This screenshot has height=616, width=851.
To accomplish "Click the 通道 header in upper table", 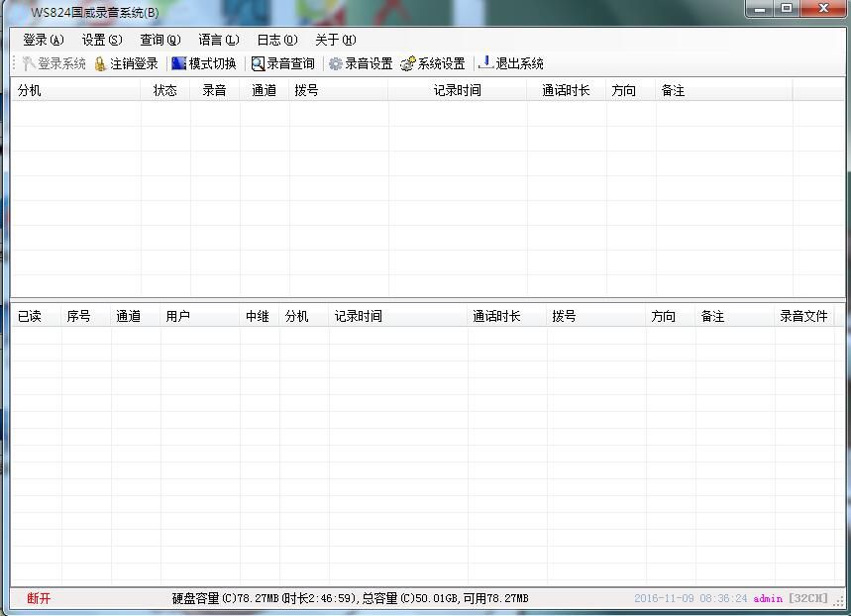I will (x=264, y=90).
